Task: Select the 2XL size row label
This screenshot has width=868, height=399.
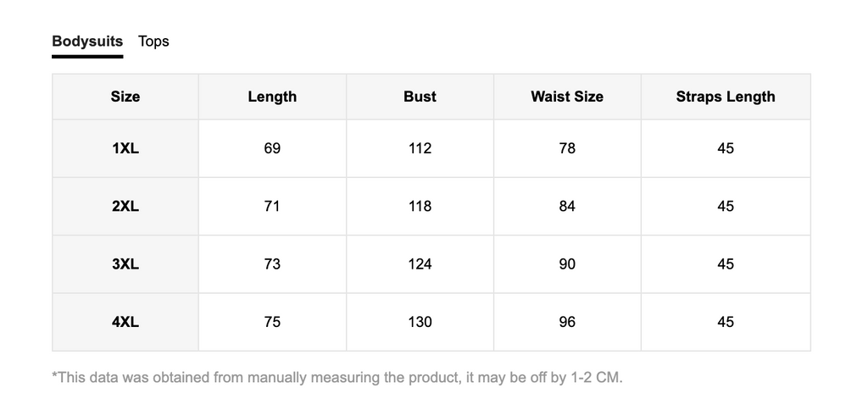Action: [x=125, y=207]
